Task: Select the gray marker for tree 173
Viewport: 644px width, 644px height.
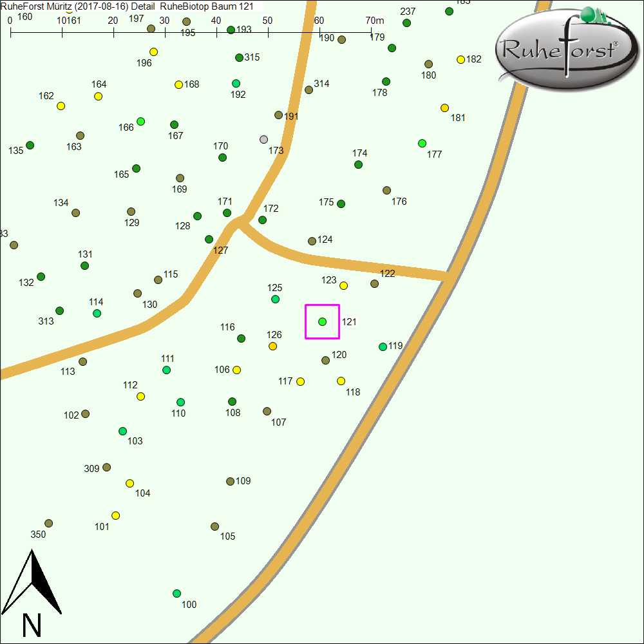Action: (x=263, y=139)
